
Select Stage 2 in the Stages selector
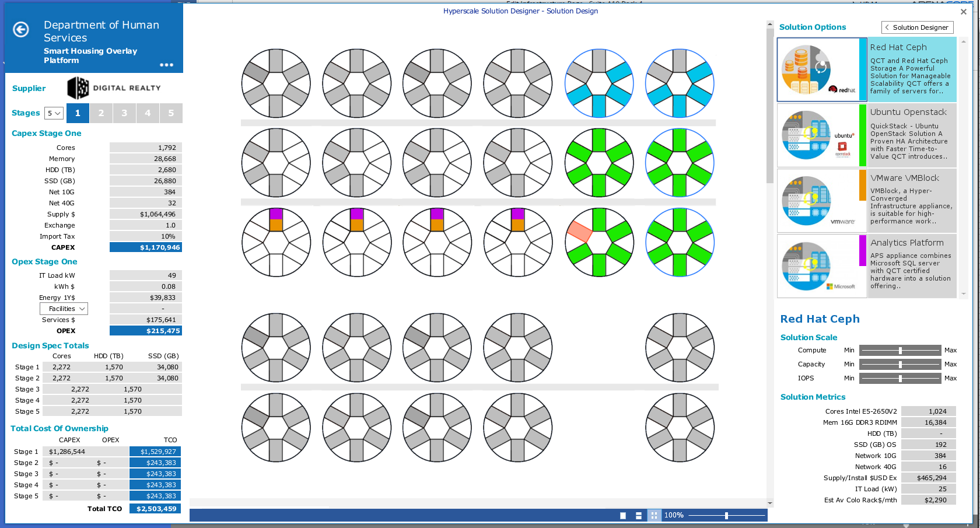point(101,113)
